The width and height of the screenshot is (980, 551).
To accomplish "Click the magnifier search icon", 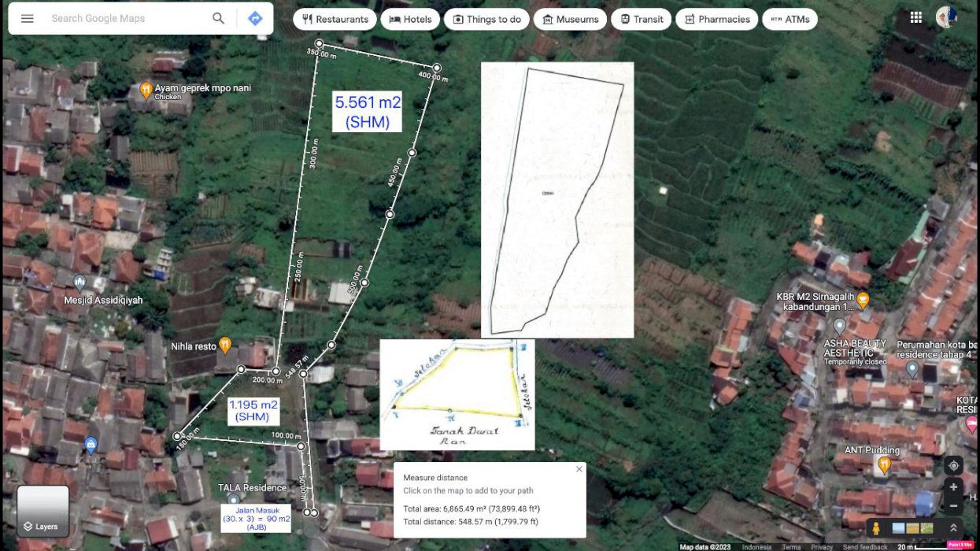I will pos(219,19).
